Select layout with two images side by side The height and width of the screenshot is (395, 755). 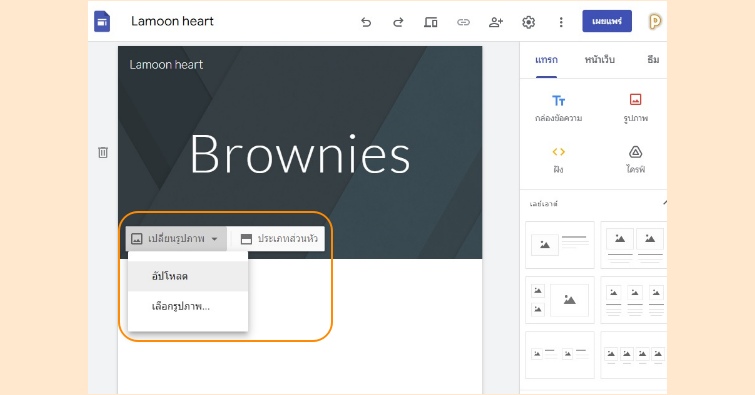tap(634, 245)
